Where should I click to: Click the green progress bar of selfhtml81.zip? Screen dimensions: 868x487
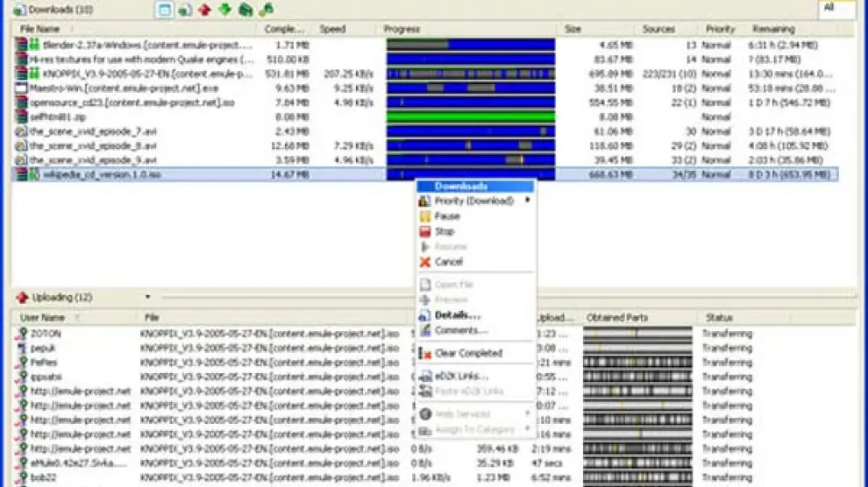coord(471,117)
